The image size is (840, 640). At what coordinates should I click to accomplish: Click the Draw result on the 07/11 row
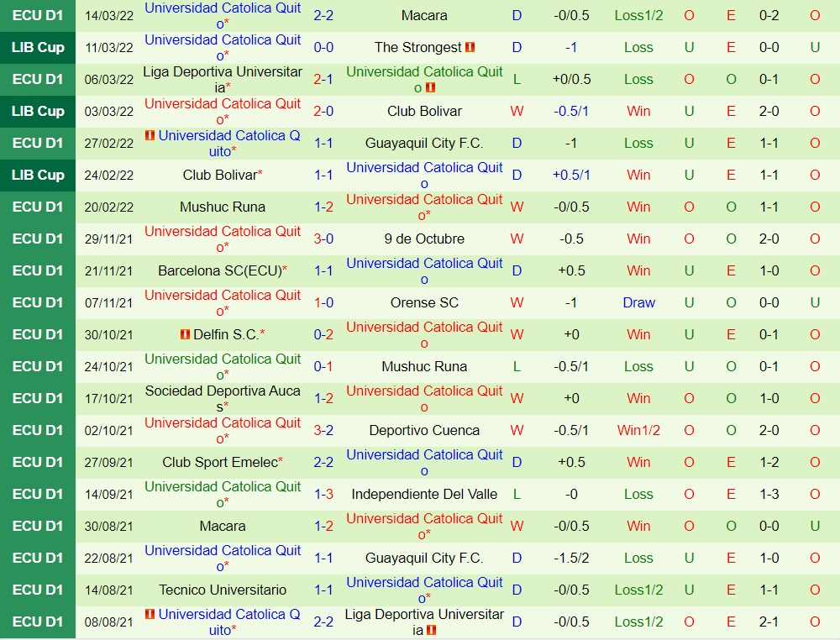click(638, 302)
